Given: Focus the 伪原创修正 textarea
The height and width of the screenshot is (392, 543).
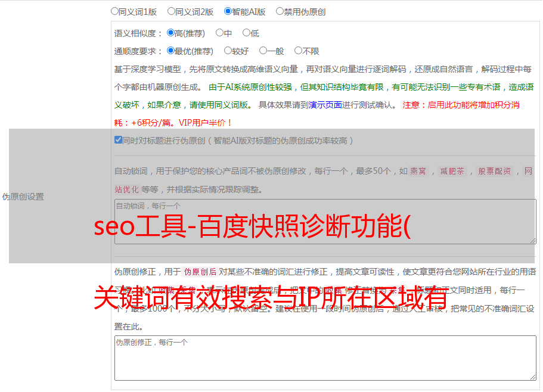Looking at the screenshot, I should coord(325,358).
